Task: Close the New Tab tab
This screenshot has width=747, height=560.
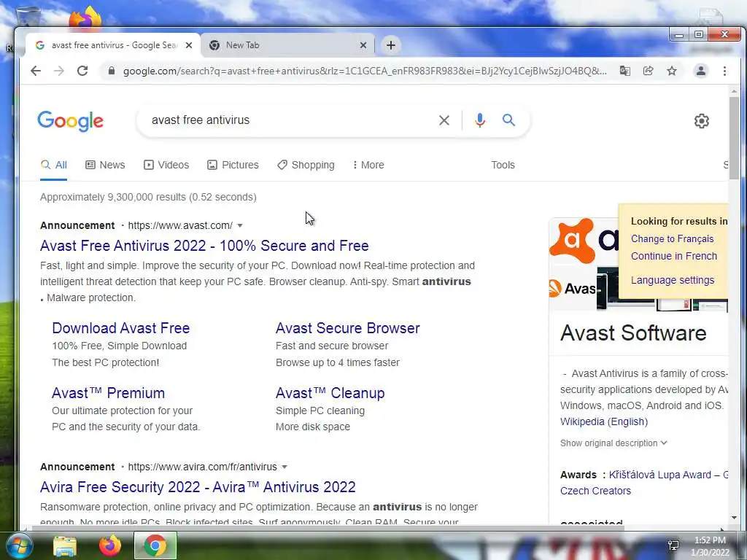Action: pyautogui.click(x=363, y=45)
